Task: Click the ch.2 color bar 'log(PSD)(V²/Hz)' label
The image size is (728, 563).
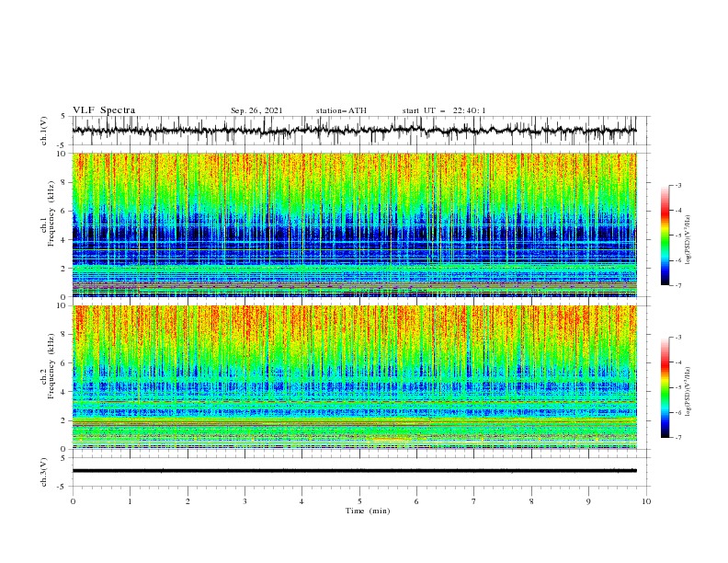Action: tap(688, 391)
